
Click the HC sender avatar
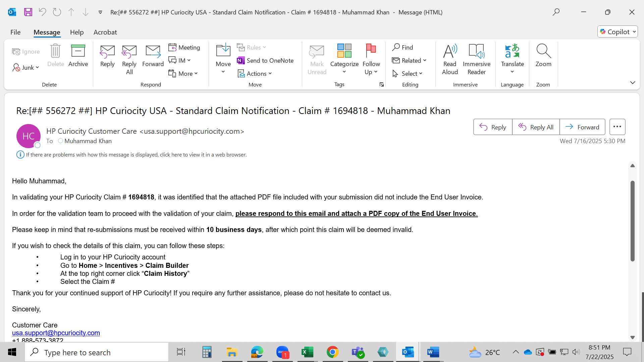[x=29, y=136]
